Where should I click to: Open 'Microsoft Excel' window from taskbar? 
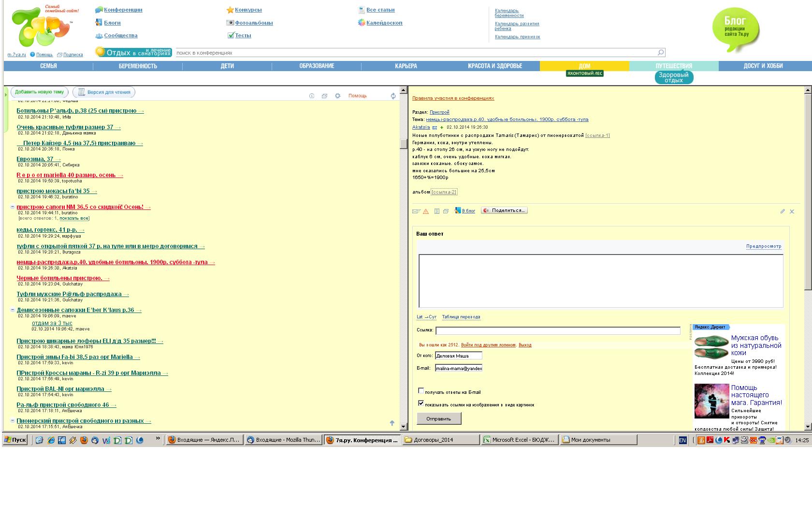[519, 440]
